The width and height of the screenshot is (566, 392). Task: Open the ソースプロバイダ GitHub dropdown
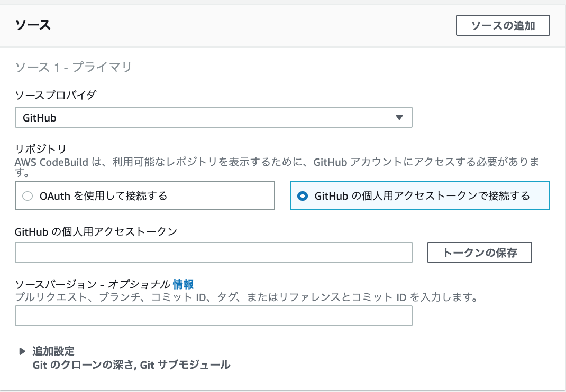tap(213, 117)
